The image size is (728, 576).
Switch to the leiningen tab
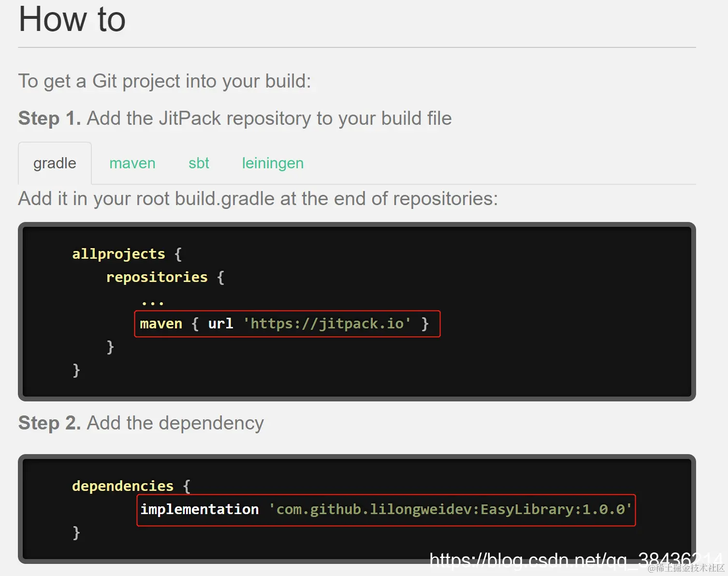273,163
